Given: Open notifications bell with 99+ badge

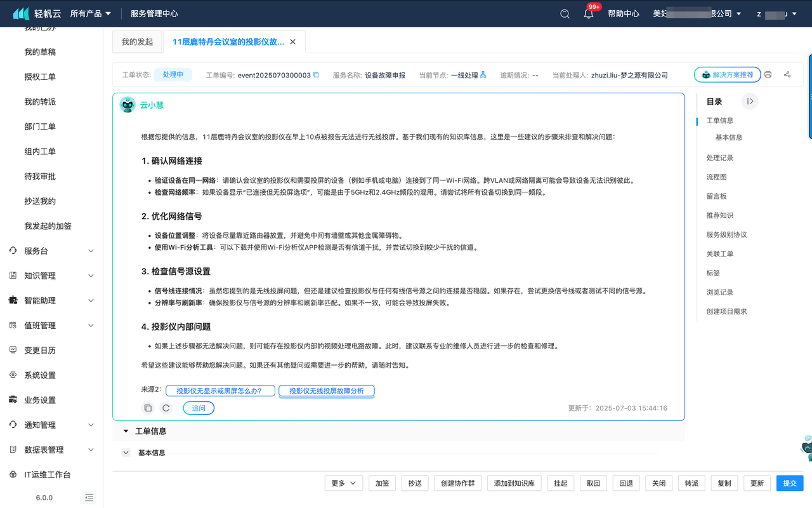Looking at the screenshot, I should [x=589, y=13].
